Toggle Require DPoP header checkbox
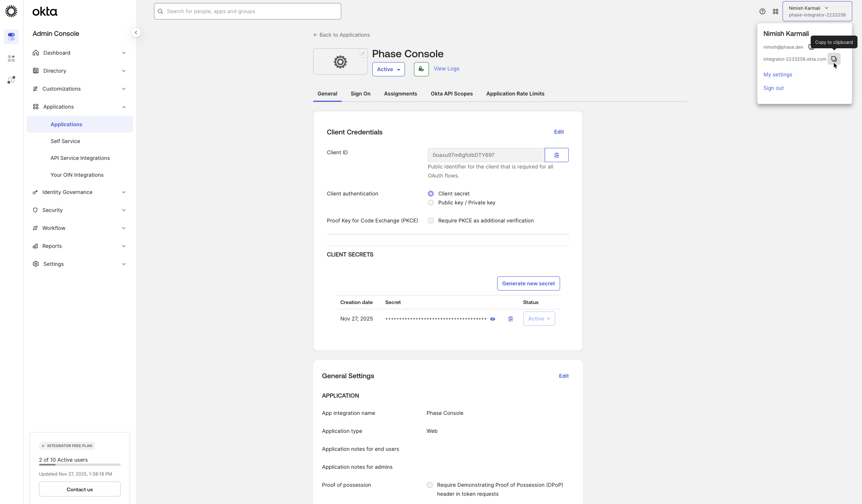The image size is (862, 504). point(430,485)
